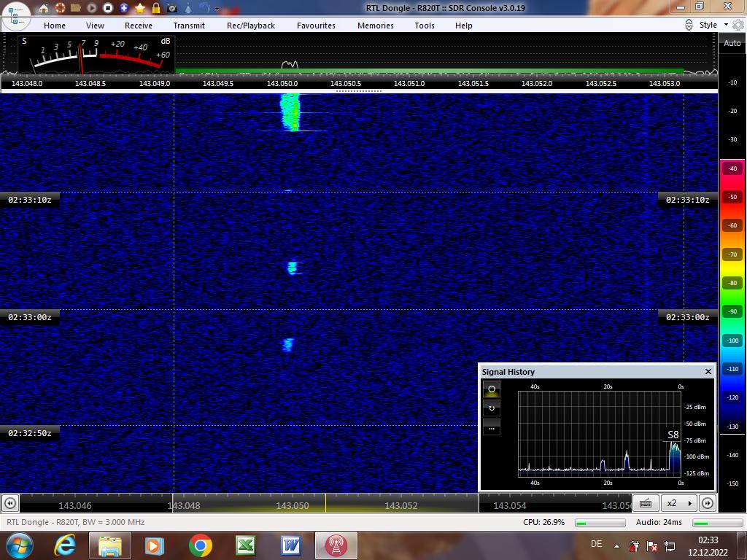Click the folder icon in quick toolbar
This screenshot has height=560, width=747.
click(x=76, y=8)
